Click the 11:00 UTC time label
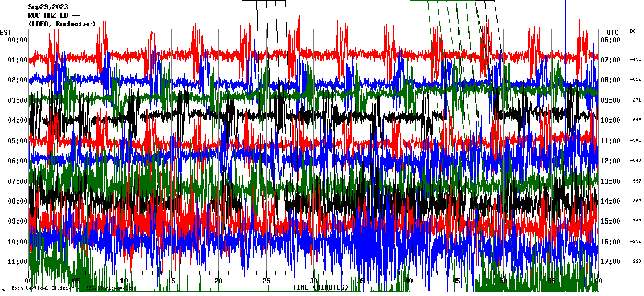Screen dimensions: 644x296 610,141
